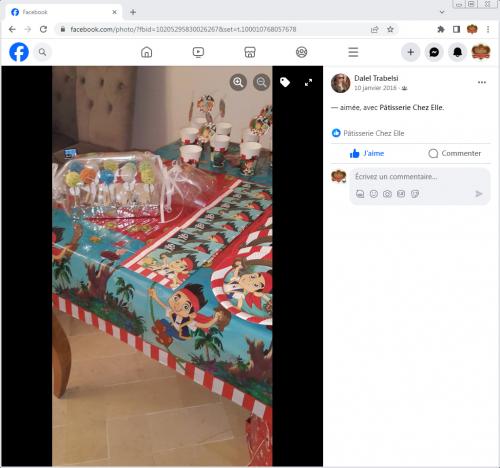Click the J'aime like button
Screen dimensions: 500x468
[x=367, y=153]
